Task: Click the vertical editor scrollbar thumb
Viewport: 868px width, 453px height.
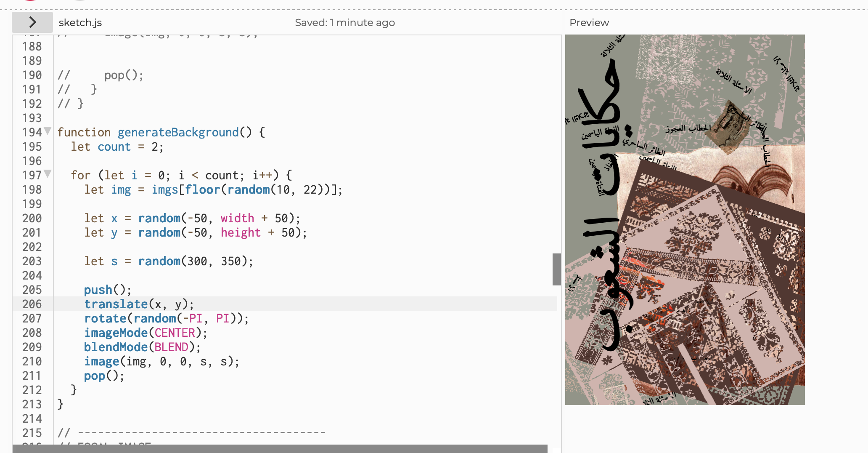Action: coord(557,269)
